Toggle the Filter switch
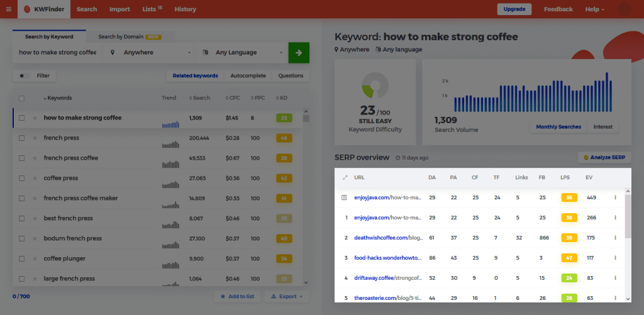The height and width of the screenshot is (315, 644). click(x=24, y=76)
